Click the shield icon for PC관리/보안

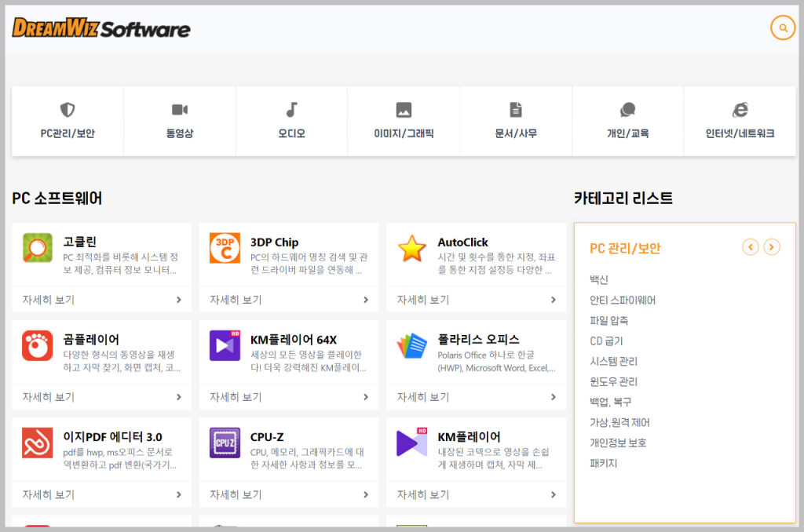68,110
